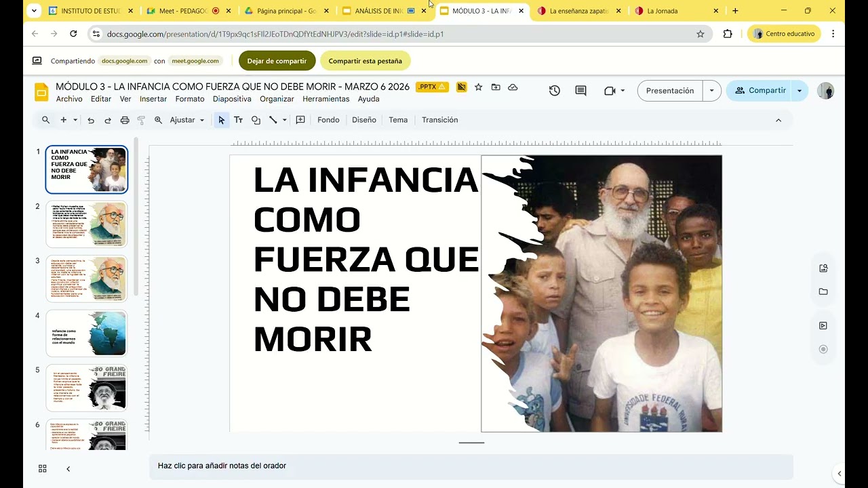
Task: Click the Diseño toolbar button
Action: point(363,120)
